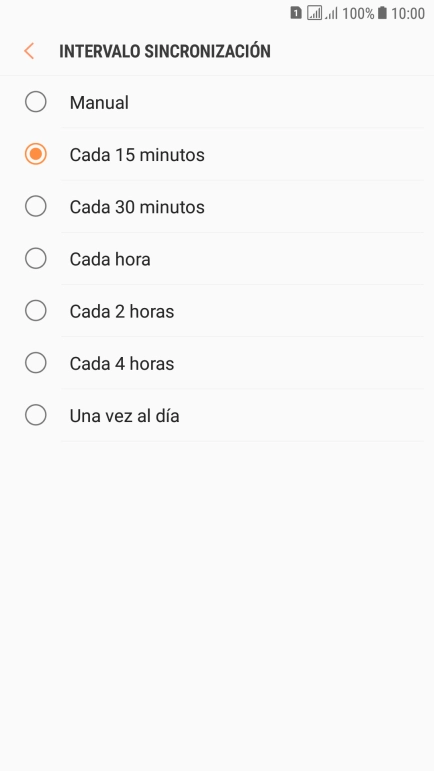
Task: Select the Cada 30 minutos radio button
Action: tap(36, 206)
